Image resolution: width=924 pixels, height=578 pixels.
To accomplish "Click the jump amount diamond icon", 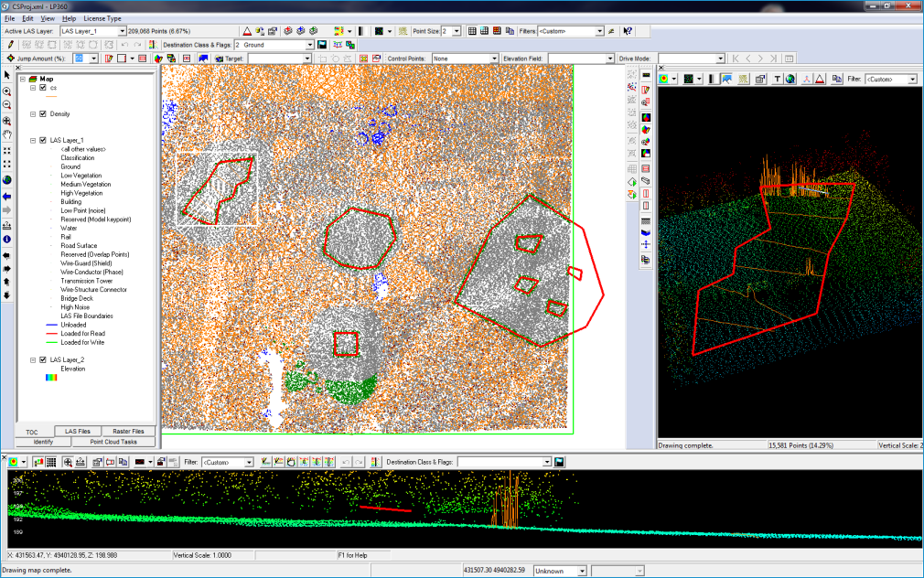I will [10, 59].
